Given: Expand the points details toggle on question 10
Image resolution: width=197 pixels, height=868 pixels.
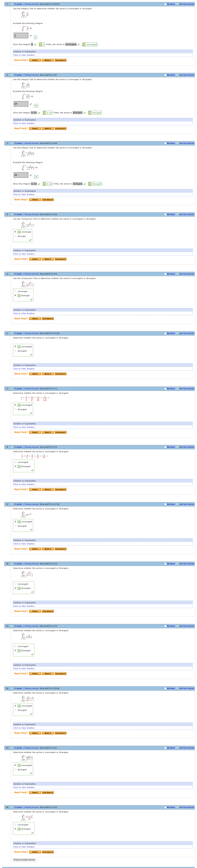Looking at the screenshot, I should pyautogui.click(x=12, y=564).
